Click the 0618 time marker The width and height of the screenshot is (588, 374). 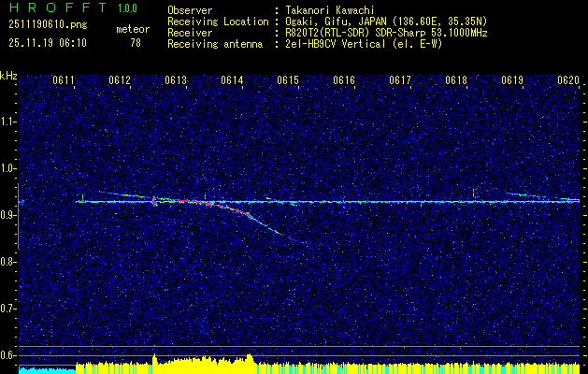coord(456,79)
